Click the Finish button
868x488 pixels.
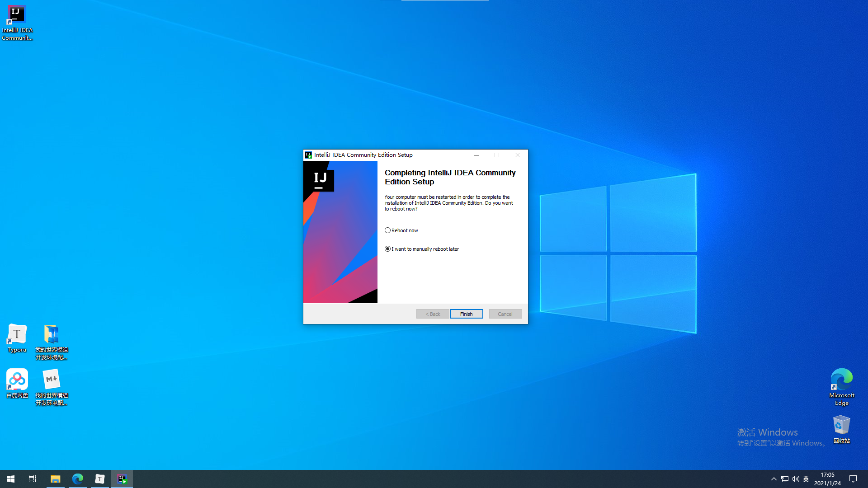466,314
